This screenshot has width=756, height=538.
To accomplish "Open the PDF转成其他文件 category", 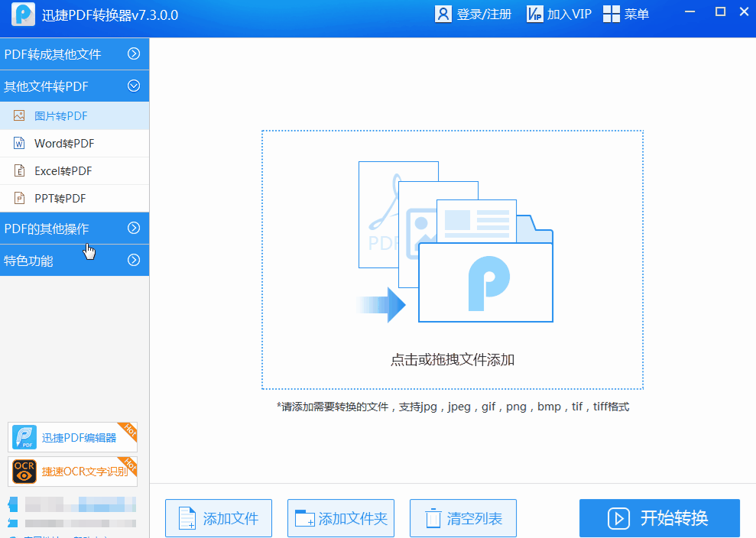I will tap(75, 54).
